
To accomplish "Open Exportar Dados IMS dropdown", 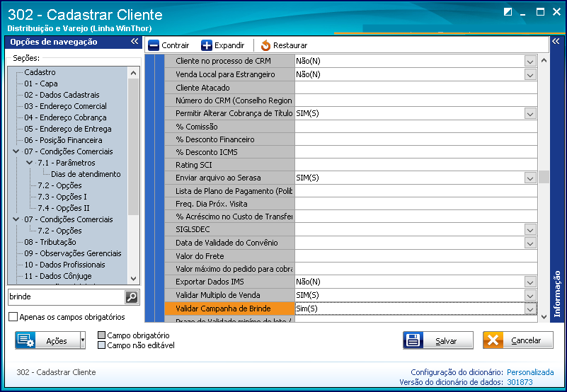I will (530, 282).
